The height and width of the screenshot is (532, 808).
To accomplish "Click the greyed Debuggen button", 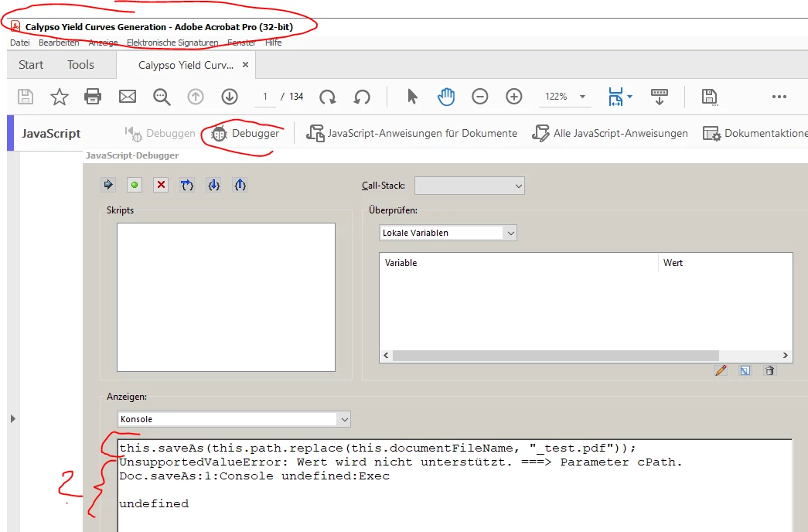I will pos(160,134).
